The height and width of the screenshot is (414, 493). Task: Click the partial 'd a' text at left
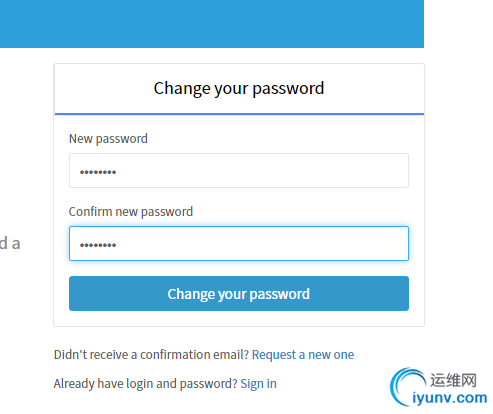tap(10, 243)
